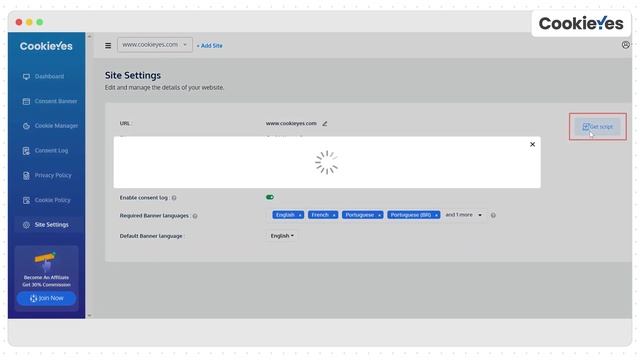The image size is (640, 360).
Task: Remove the Portuguese (BR) language tag
Action: [436, 215]
